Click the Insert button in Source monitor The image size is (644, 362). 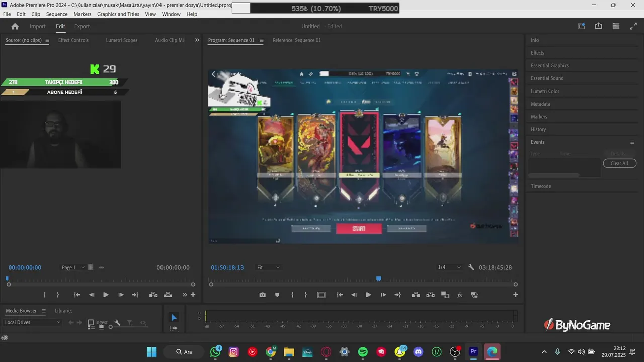tap(153, 295)
